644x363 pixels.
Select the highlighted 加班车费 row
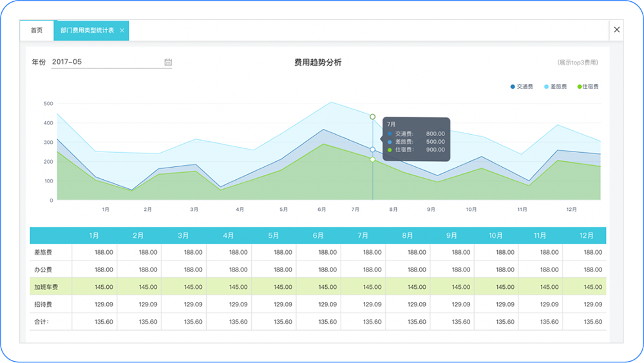[318, 286]
